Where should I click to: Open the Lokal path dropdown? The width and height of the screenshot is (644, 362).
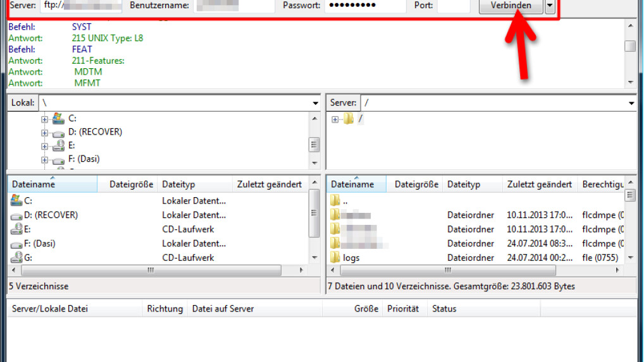[x=315, y=103]
